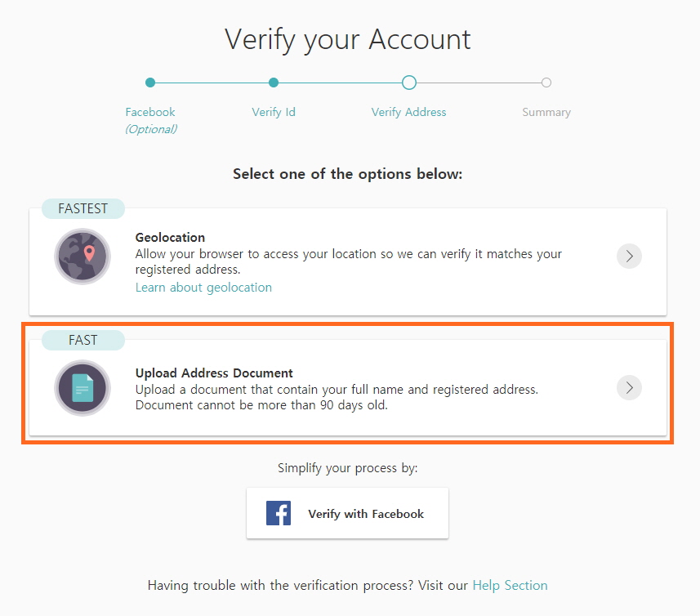Screen dimensions: 700x616
Task: Open the Learn about geolocation link
Action: (x=203, y=288)
